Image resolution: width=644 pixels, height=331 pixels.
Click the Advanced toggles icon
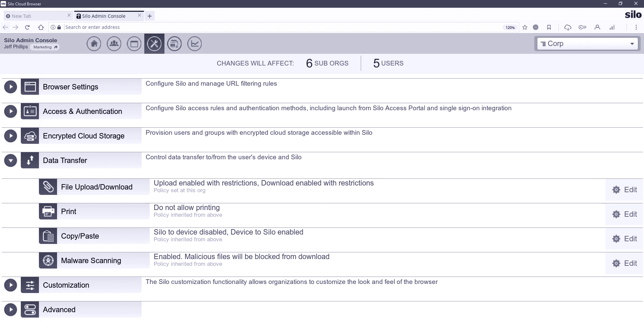point(30,309)
